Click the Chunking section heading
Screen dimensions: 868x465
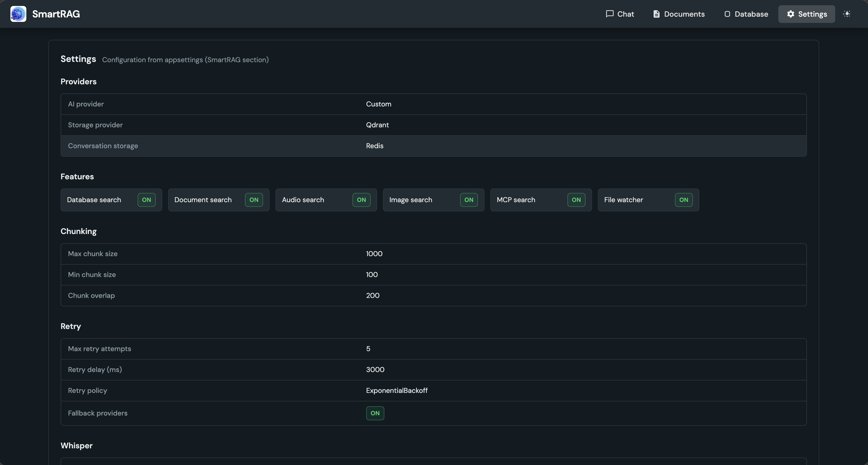[79, 231]
